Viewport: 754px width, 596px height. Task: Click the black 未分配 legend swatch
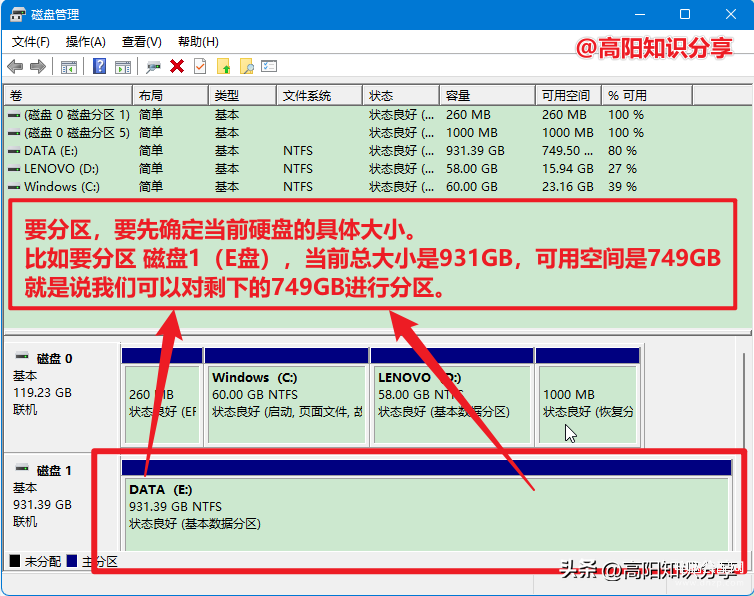click(x=15, y=561)
